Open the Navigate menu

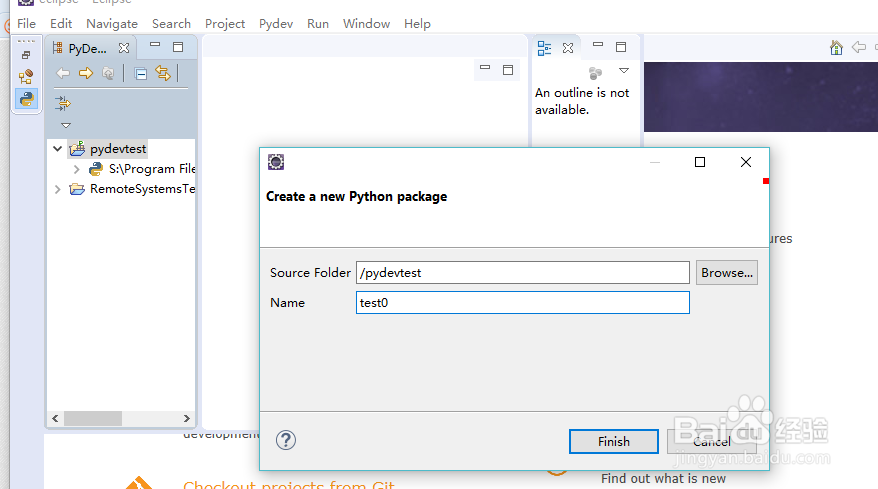coord(112,24)
